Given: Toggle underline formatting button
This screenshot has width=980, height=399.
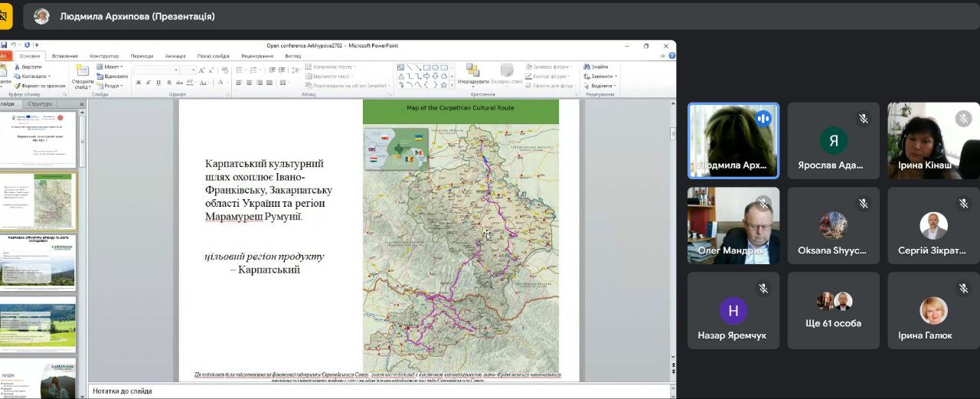Looking at the screenshot, I should 158,83.
